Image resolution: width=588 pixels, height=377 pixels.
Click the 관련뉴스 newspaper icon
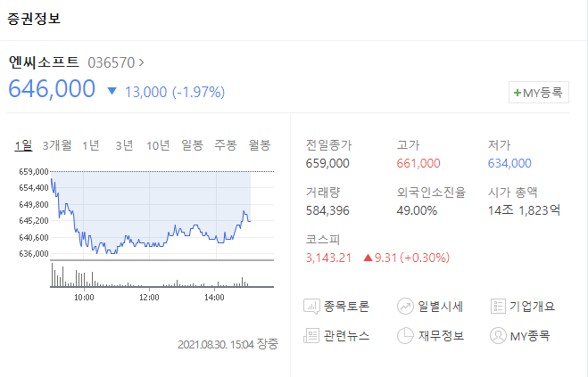[x=311, y=335]
